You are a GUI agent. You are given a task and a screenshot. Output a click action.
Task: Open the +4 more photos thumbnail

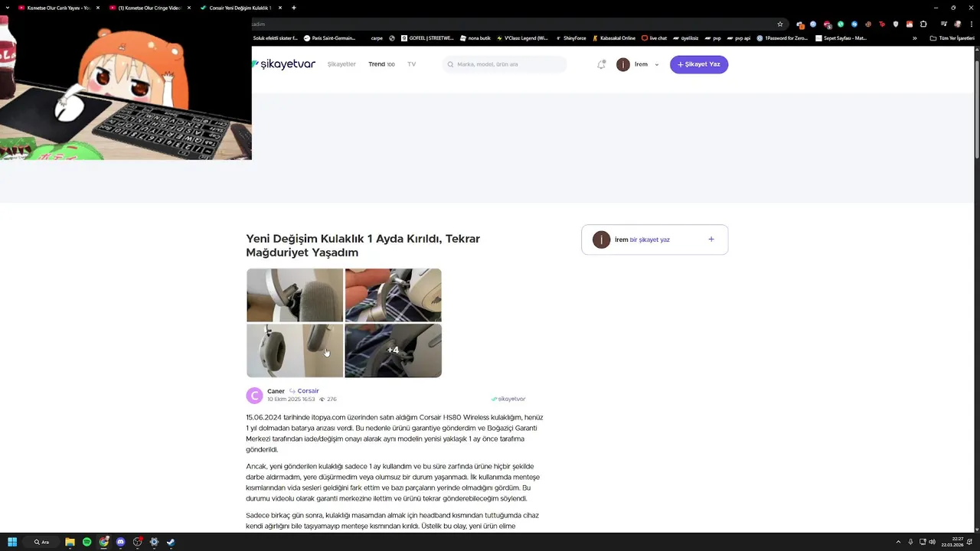point(393,350)
